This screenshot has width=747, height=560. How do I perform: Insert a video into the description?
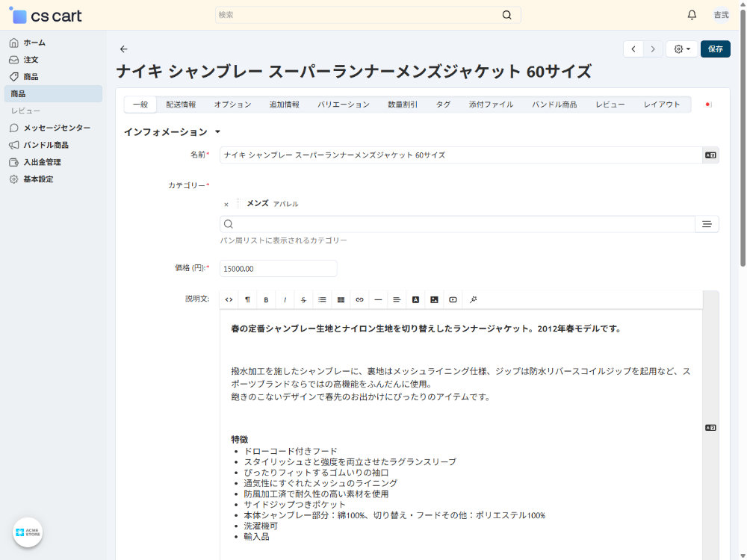(453, 299)
